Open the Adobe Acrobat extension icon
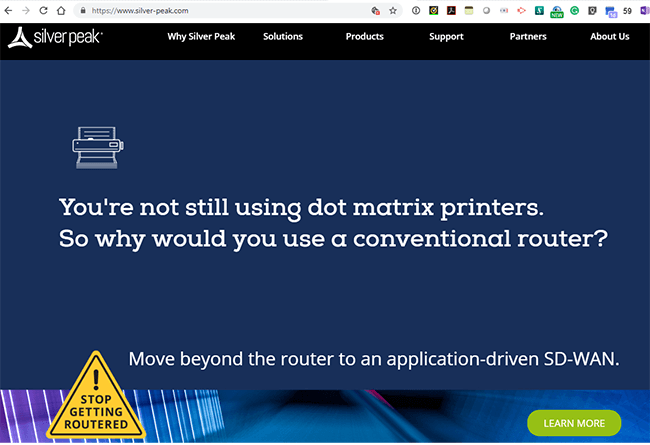Viewport: 650px width, 445px height. click(451, 10)
